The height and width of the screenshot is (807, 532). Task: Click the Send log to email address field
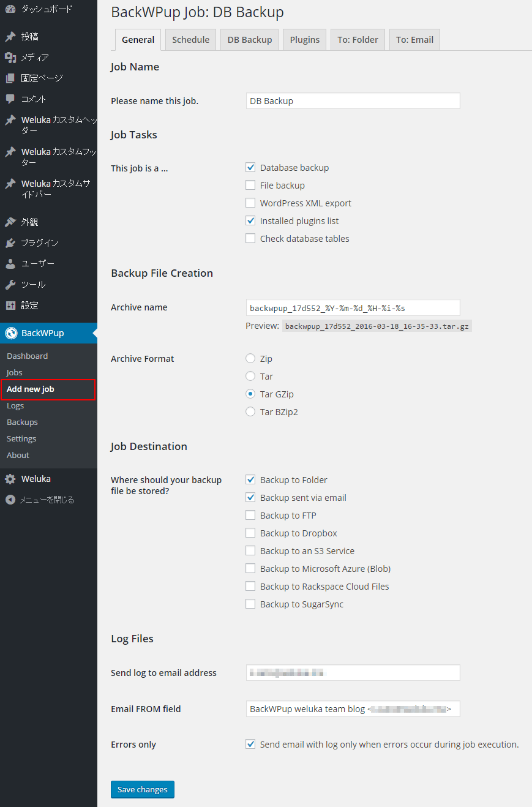point(353,672)
